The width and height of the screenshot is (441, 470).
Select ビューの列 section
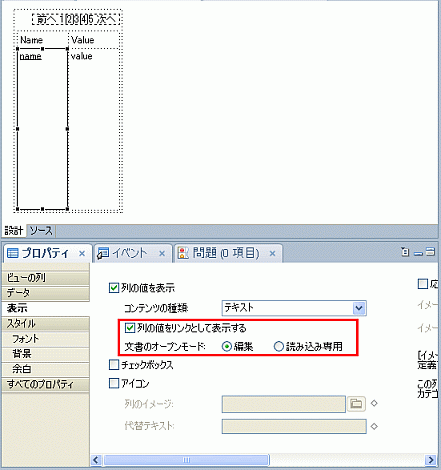pyautogui.click(x=45, y=278)
